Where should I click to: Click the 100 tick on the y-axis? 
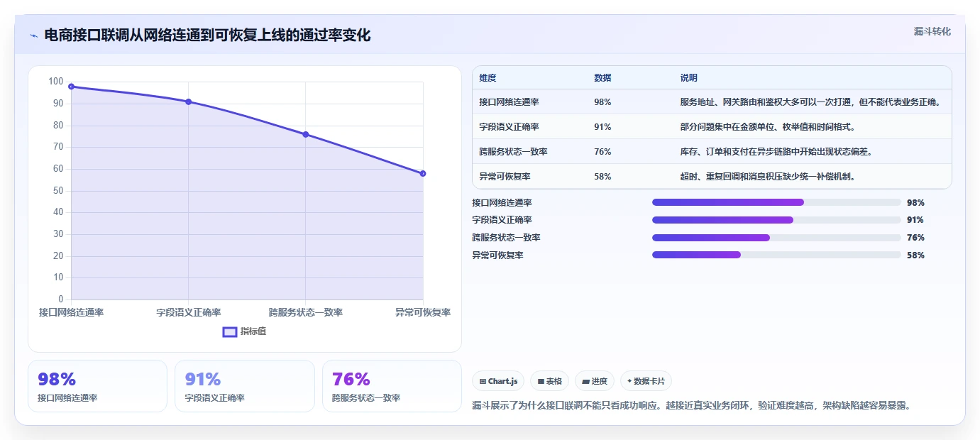(56, 82)
